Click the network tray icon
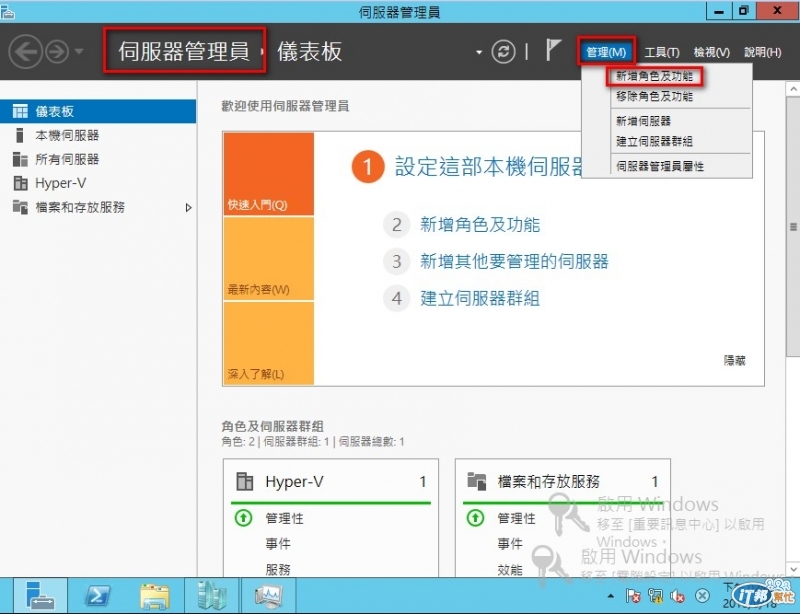The width and height of the screenshot is (800, 614). point(656,596)
